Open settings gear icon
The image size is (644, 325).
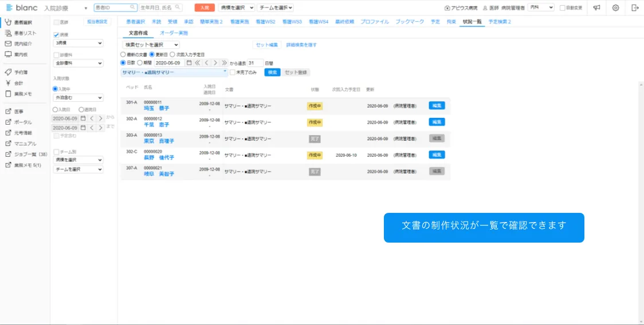(x=616, y=7)
